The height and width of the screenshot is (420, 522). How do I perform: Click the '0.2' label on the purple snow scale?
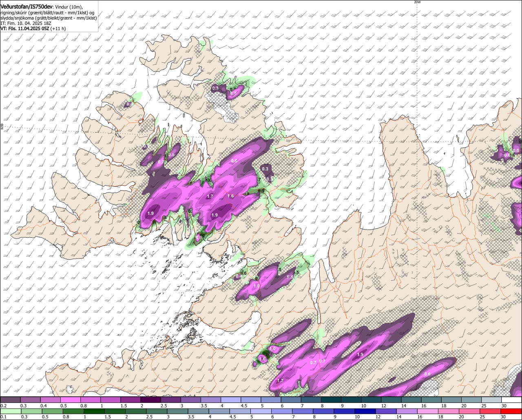[x=3, y=406]
